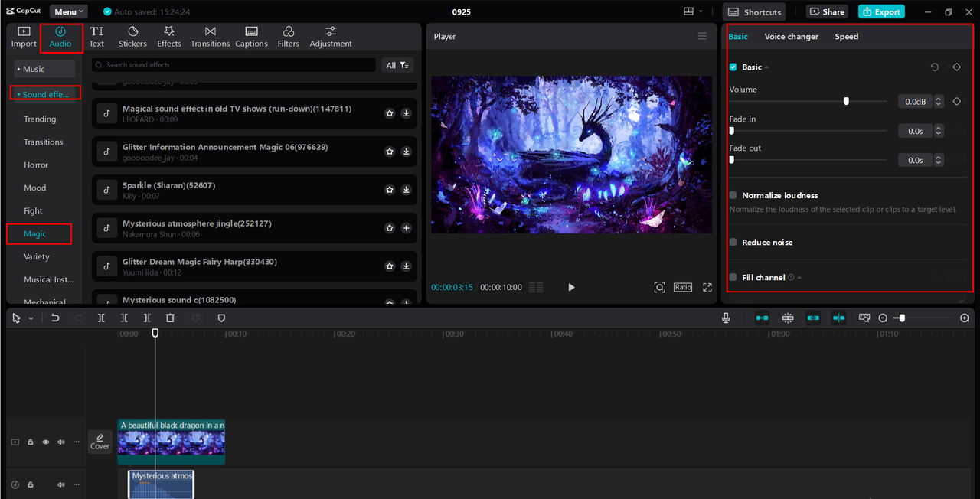Favorite Magical sound effect in old TV shows

coord(389,113)
